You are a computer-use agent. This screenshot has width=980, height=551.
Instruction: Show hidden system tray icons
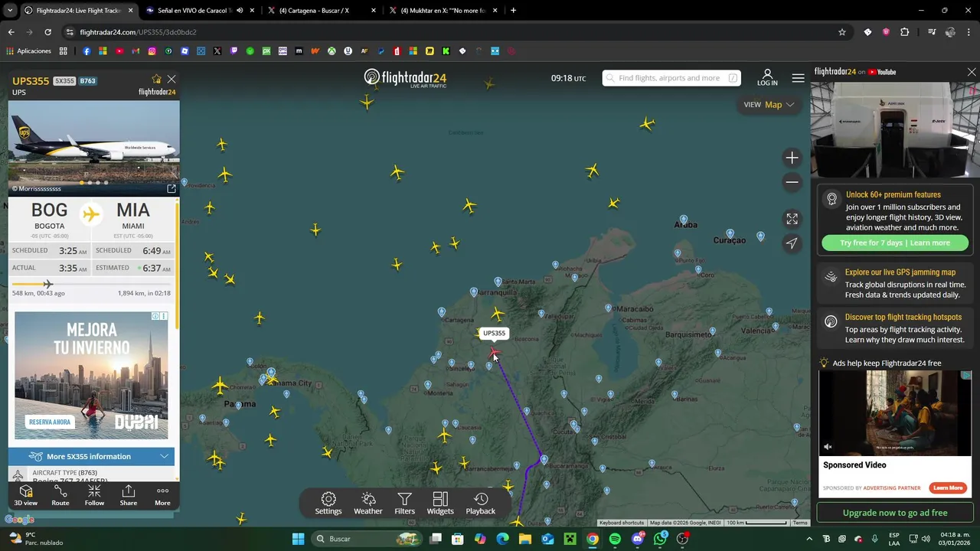pyautogui.click(x=809, y=539)
